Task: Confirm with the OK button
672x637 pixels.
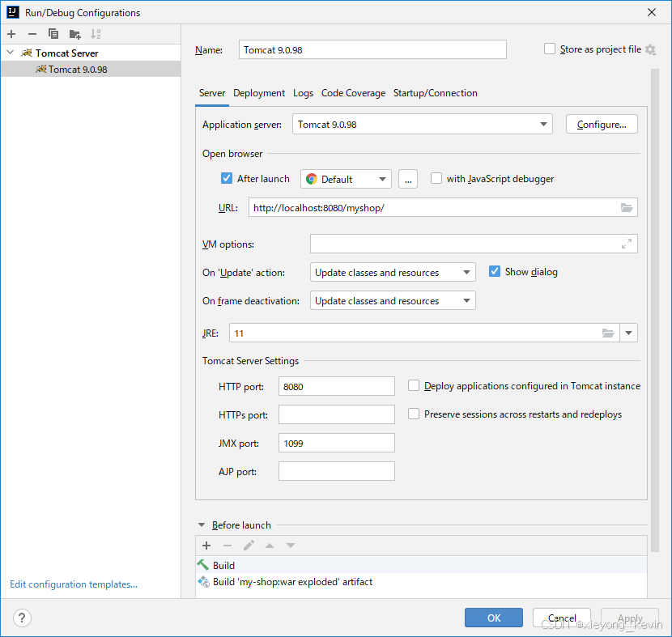Action: [x=494, y=618]
